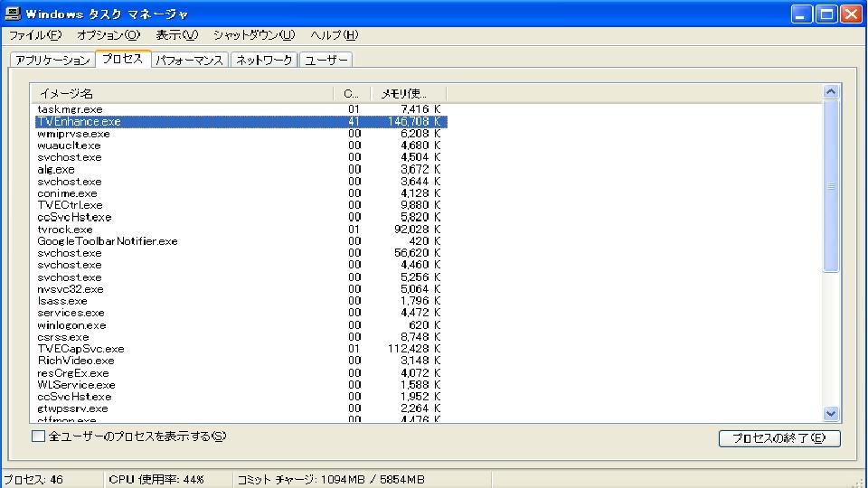868x488 pixels.
Task: Click the CPU 使用率: 44% status entry
Action: tap(156, 479)
